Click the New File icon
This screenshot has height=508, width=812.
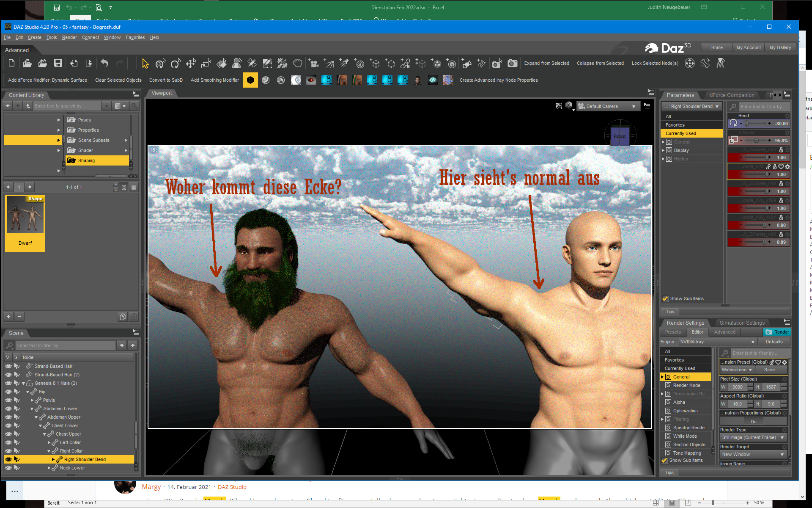(12, 63)
